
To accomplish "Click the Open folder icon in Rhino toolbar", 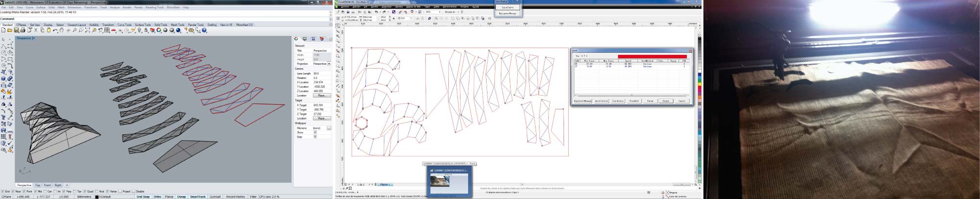I will 10,30.
